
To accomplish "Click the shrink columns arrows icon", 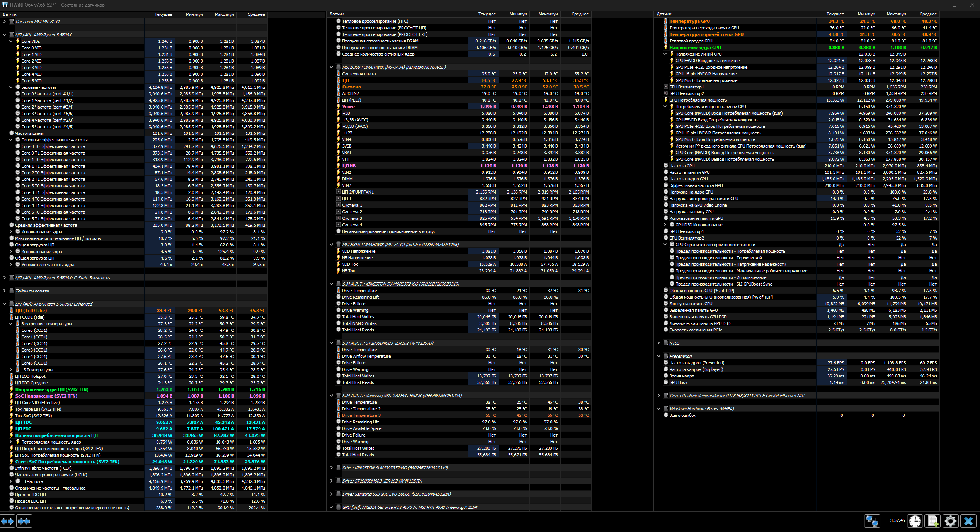I will tap(24, 522).
